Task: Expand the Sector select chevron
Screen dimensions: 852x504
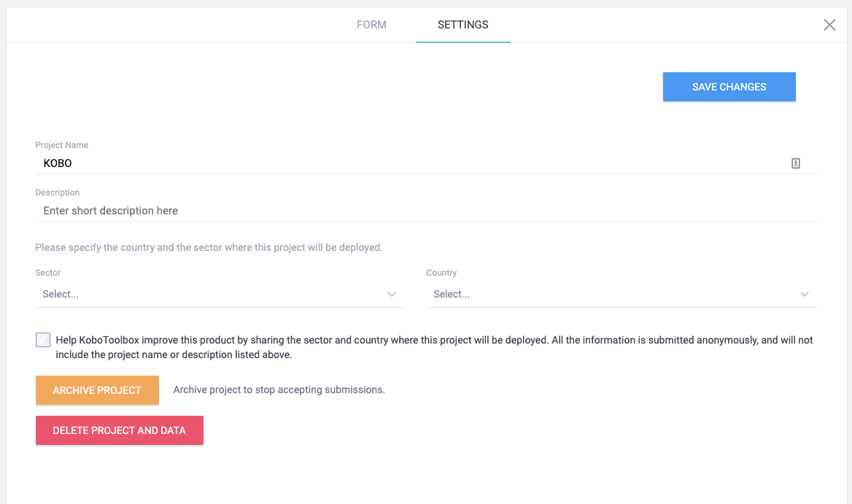Action: click(392, 294)
